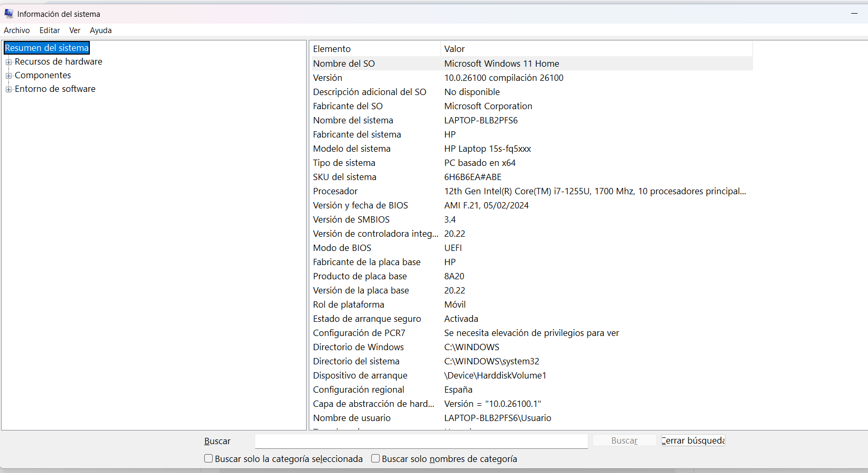Select the 'España' regional value
This screenshot has height=473, width=868.
[x=458, y=390]
